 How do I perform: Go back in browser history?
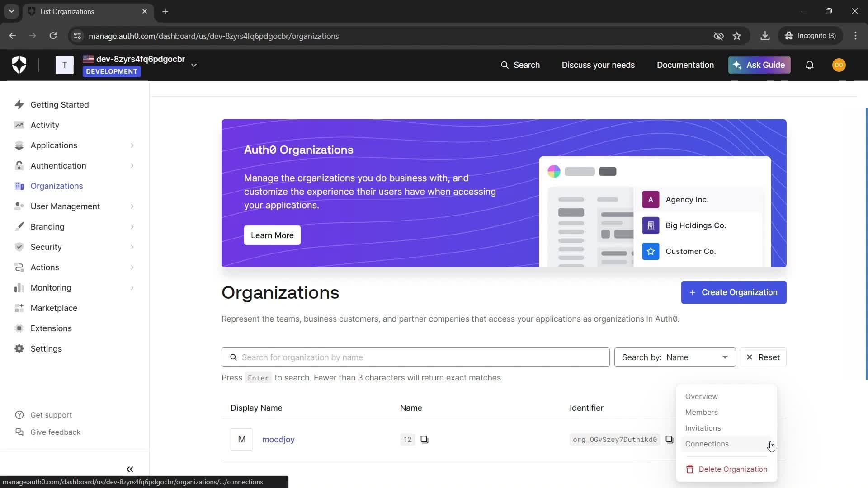[13, 36]
